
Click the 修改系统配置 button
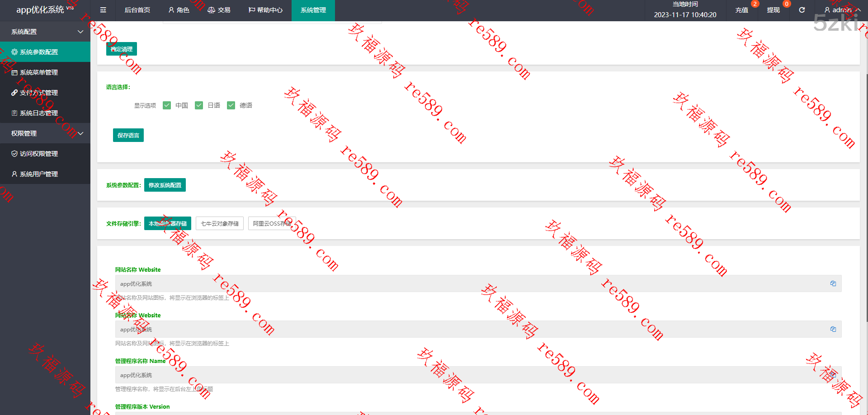click(165, 185)
